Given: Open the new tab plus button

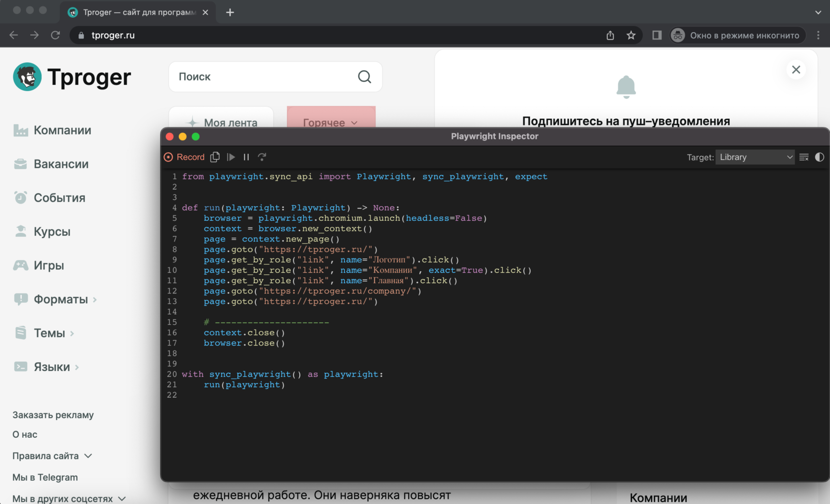Looking at the screenshot, I should pos(230,12).
